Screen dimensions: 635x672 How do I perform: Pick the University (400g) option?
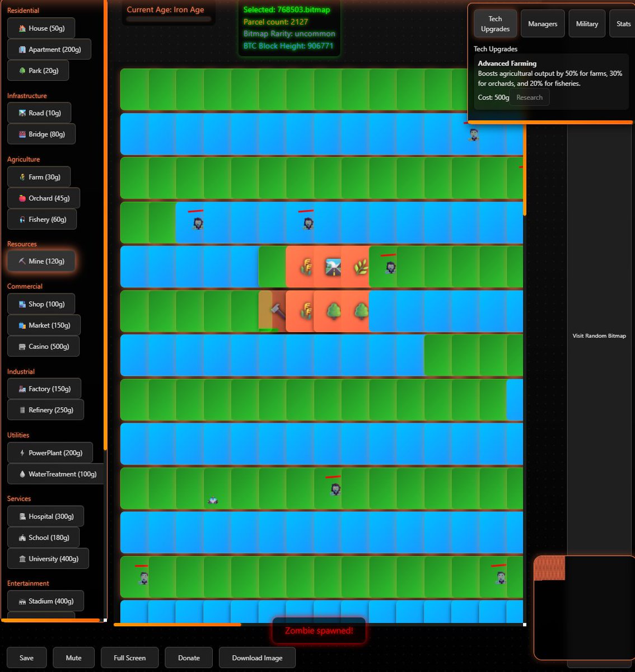point(48,559)
